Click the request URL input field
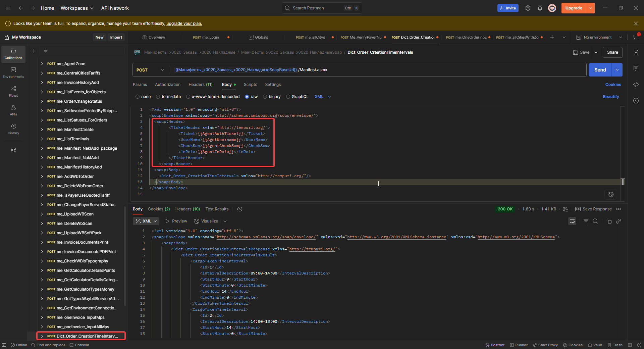The image size is (644, 349). point(378,70)
